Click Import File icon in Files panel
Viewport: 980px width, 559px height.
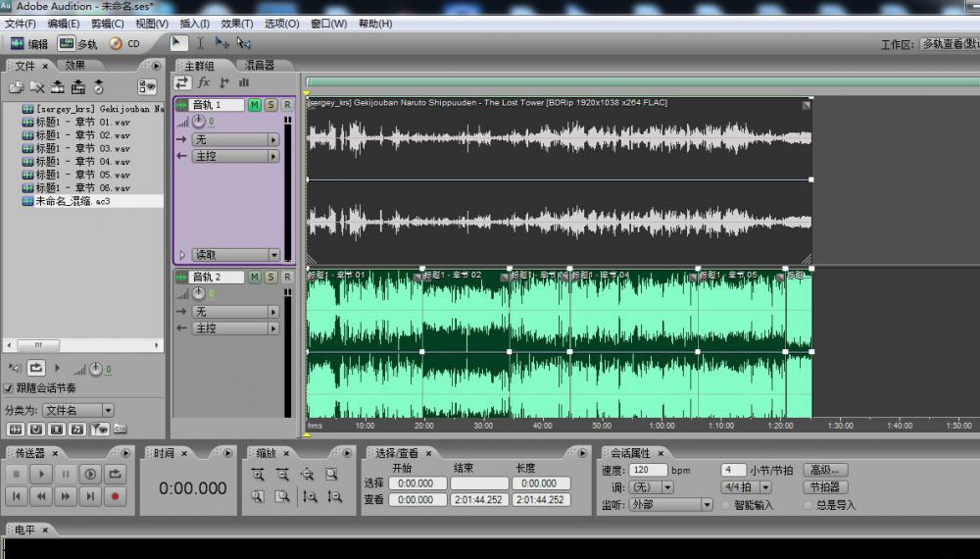click(17, 87)
